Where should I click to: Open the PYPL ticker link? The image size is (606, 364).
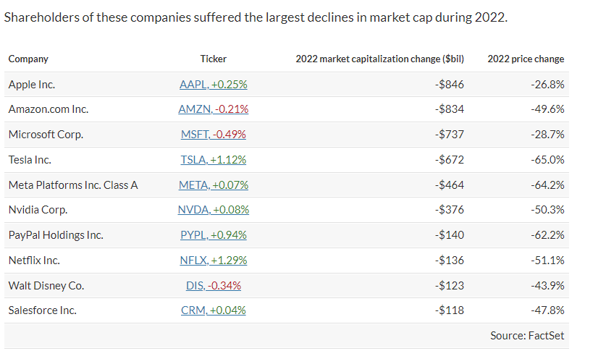point(213,235)
